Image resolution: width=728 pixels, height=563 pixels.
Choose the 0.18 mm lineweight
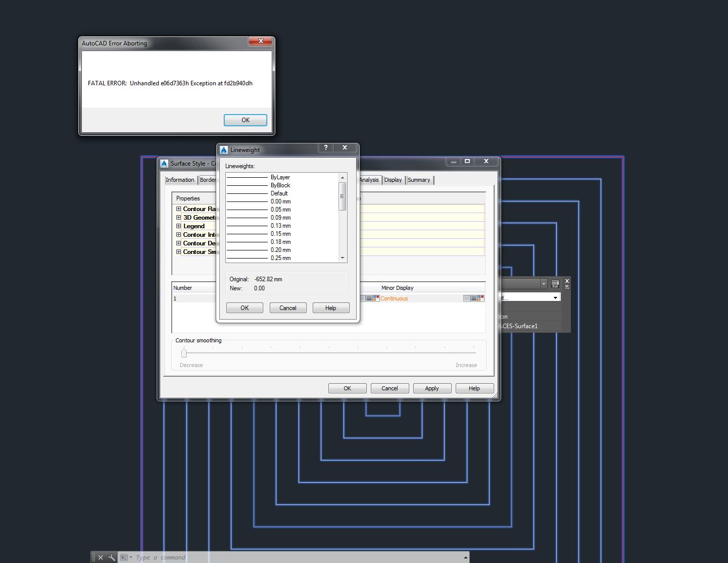click(x=282, y=242)
